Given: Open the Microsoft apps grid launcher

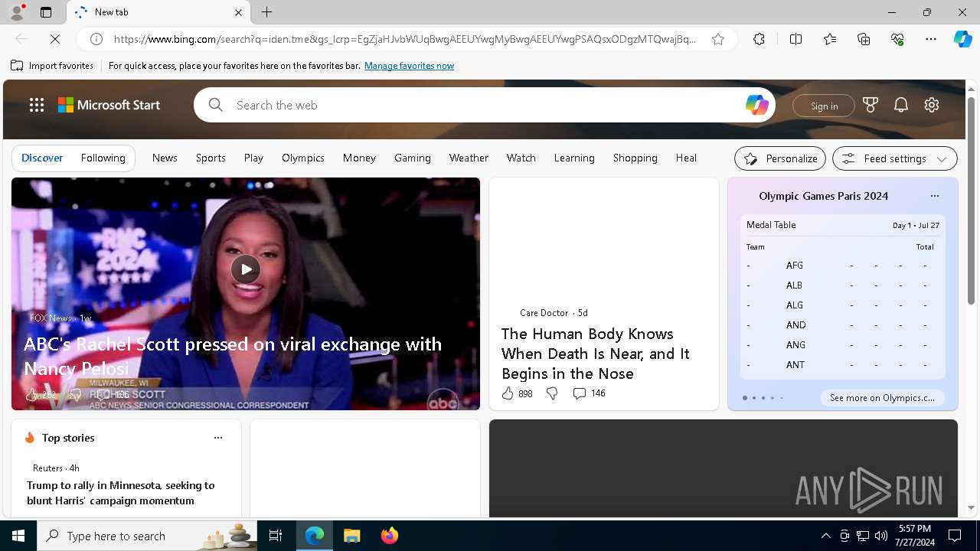Looking at the screenshot, I should click(x=37, y=105).
